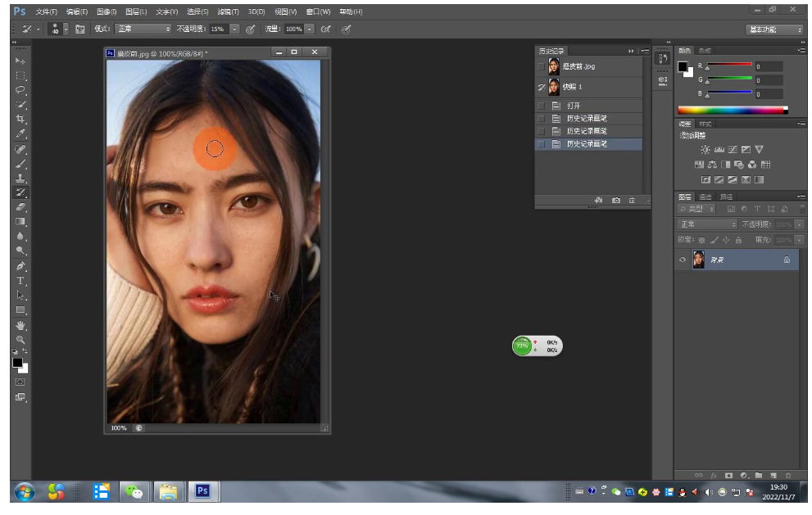
Task: Select the Gradient tool
Action: [20, 222]
